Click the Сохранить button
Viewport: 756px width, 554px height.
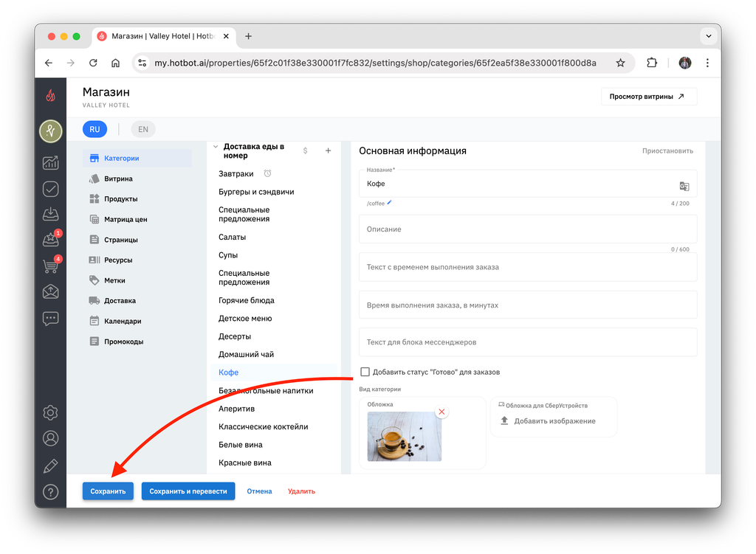108,491
